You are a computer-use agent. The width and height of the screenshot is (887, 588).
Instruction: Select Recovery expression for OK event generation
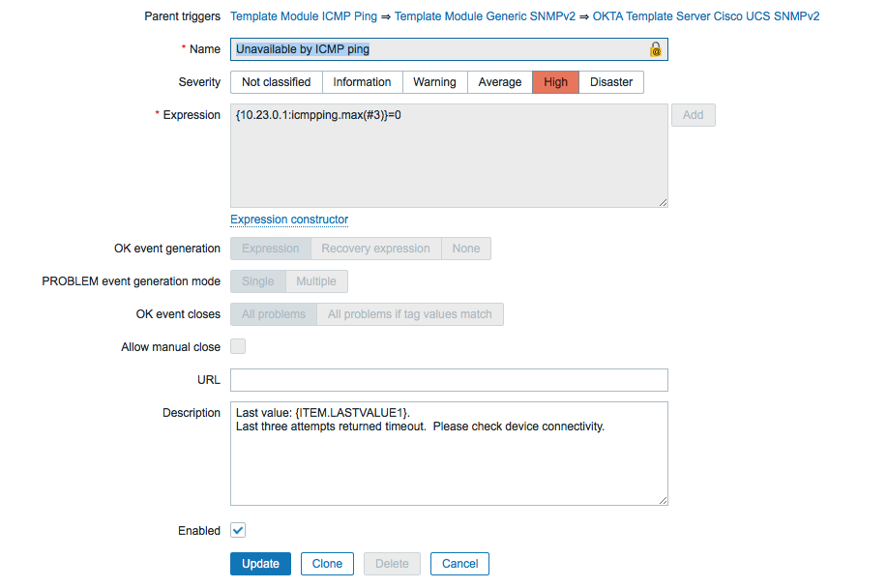pyautogui.click(x=375, y=249)
